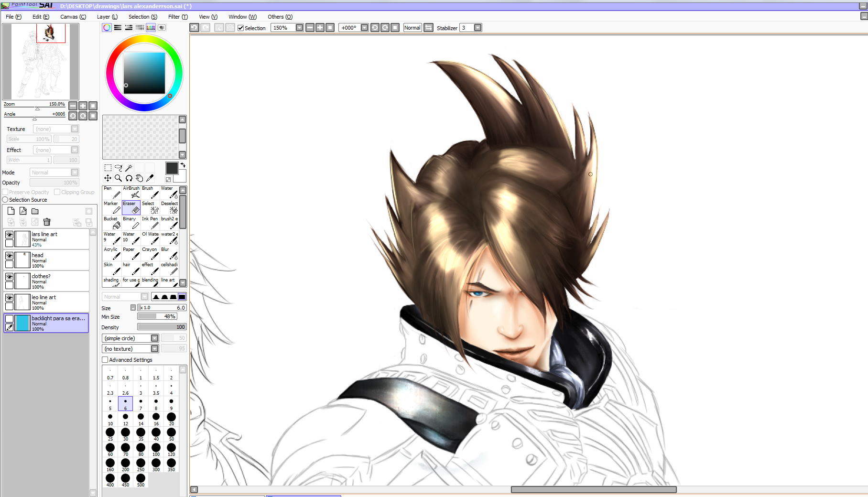The height and width of the screenshot is (497, 868).
Task: Open the rotation angle dropdown
Action: coord(364,28)
